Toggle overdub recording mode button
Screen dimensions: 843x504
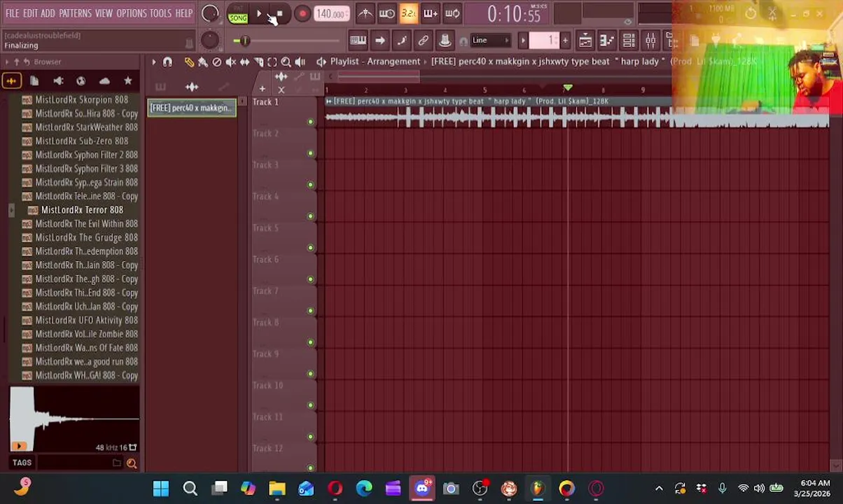[431, 13]
